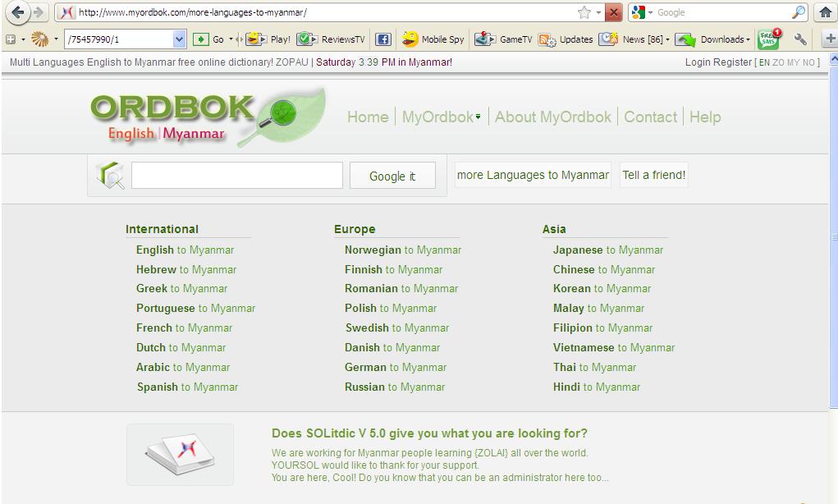The image size is (838, 504).
Task: Open English to Myanmar link
Action: click(x=185, y=250)
